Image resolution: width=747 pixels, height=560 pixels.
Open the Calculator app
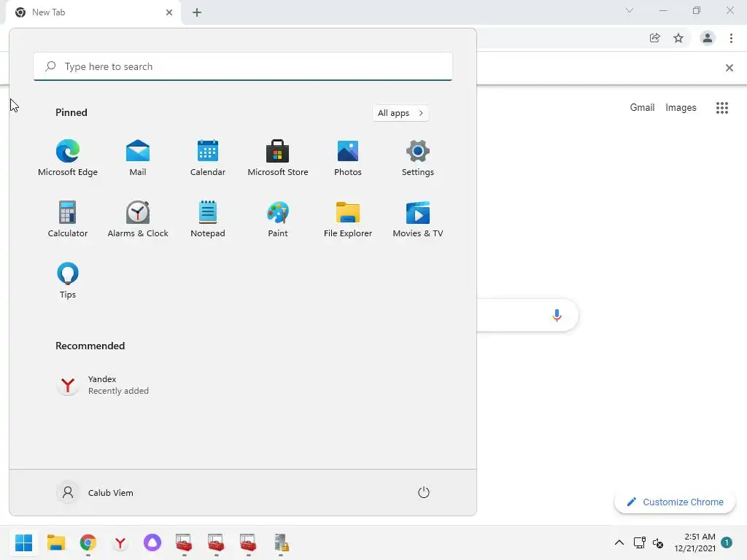68,219
